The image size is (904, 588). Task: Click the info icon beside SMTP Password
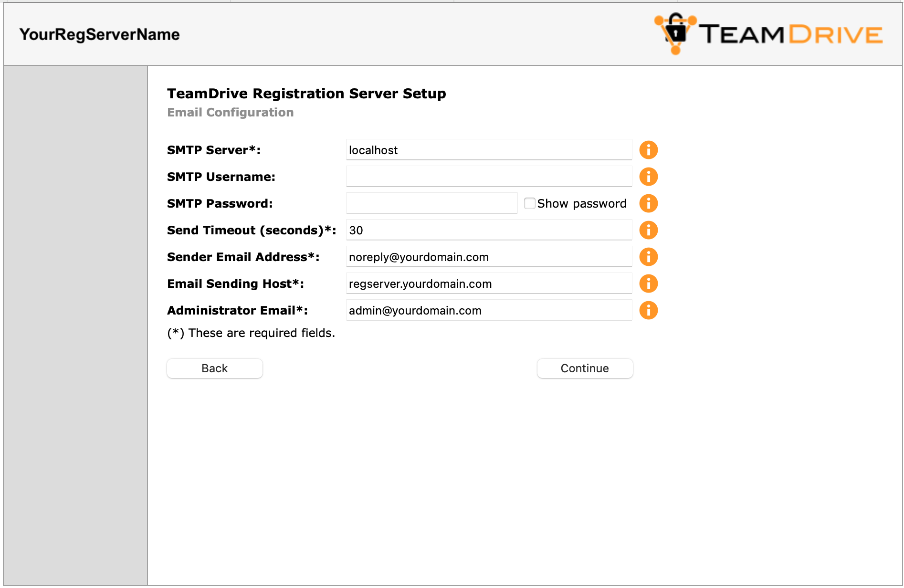(x=649, y=203)
